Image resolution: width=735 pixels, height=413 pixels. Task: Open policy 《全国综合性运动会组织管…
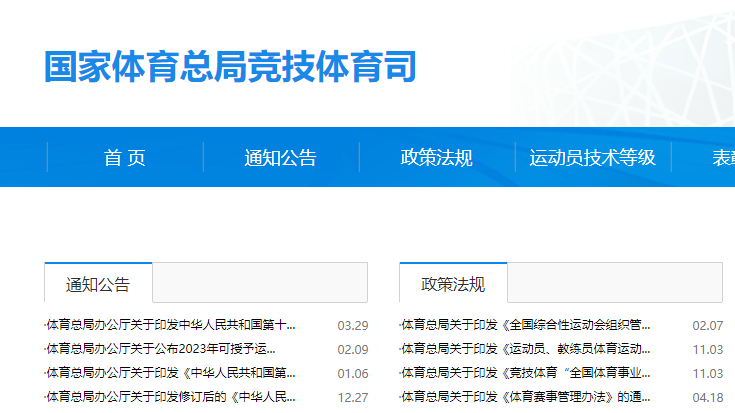[526, 325]
